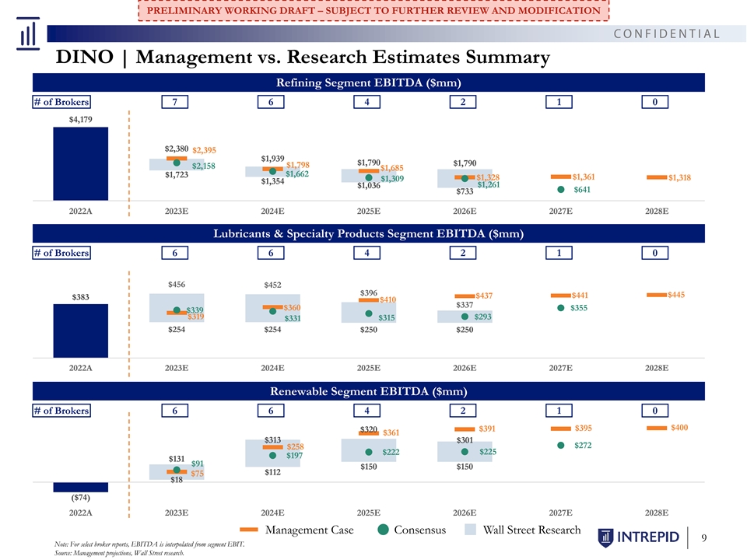Click the "$355" consensus value
The height and width of the screenshot is (560, 747).
pos(579,308)
